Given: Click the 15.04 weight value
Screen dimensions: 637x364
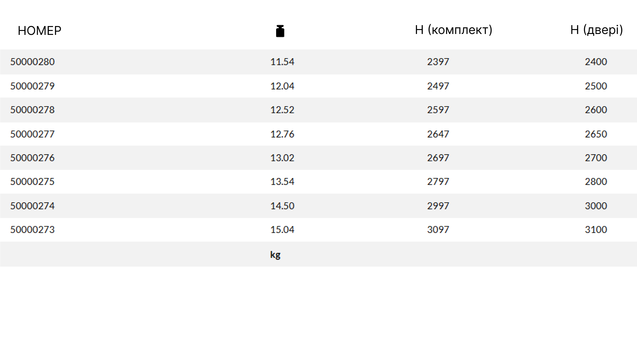Looking at the screenshot, I should point(282,230).
